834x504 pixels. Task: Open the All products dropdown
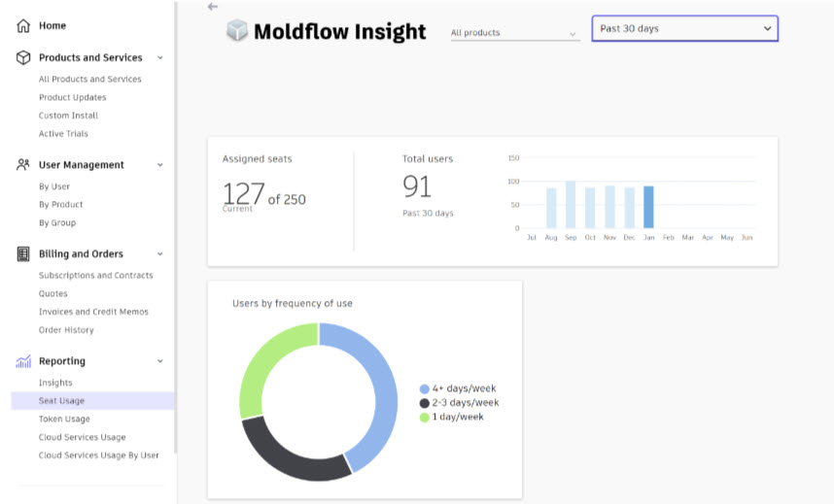[515, 33]
